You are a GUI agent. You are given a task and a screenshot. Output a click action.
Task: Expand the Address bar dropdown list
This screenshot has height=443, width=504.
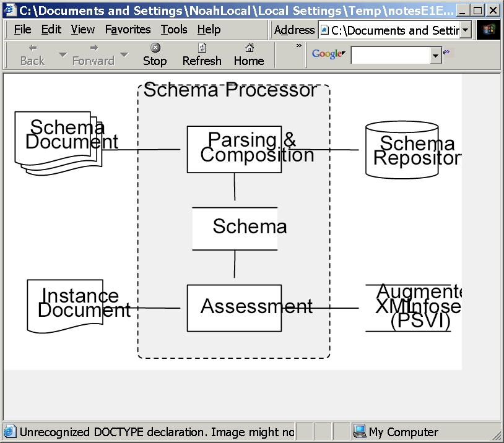tap(466, 30)
